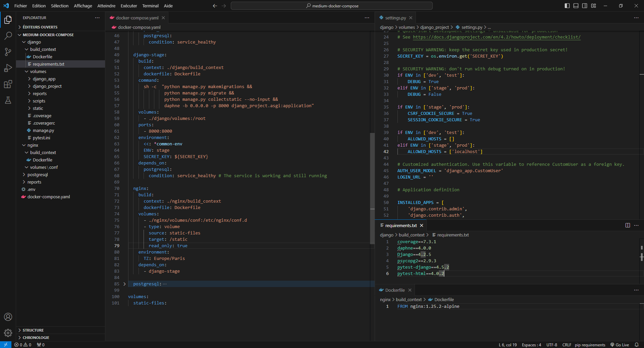644x348 pixels.
Task: Open the Extensions view
Action: click(8, 84)
